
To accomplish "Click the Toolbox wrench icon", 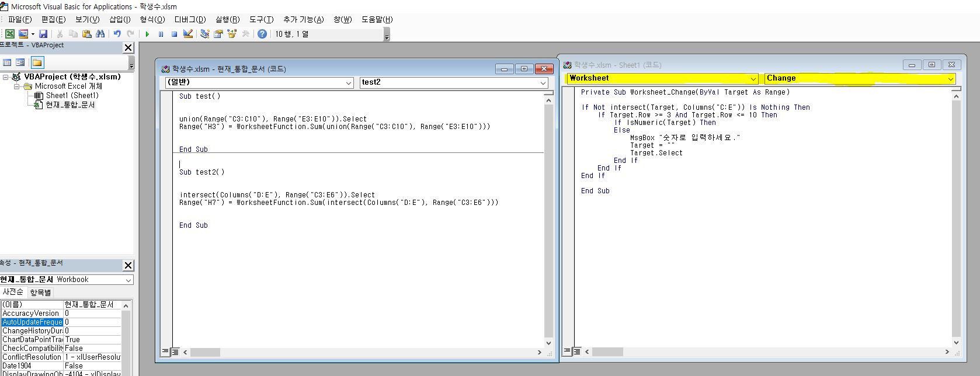I will (245, 34).
